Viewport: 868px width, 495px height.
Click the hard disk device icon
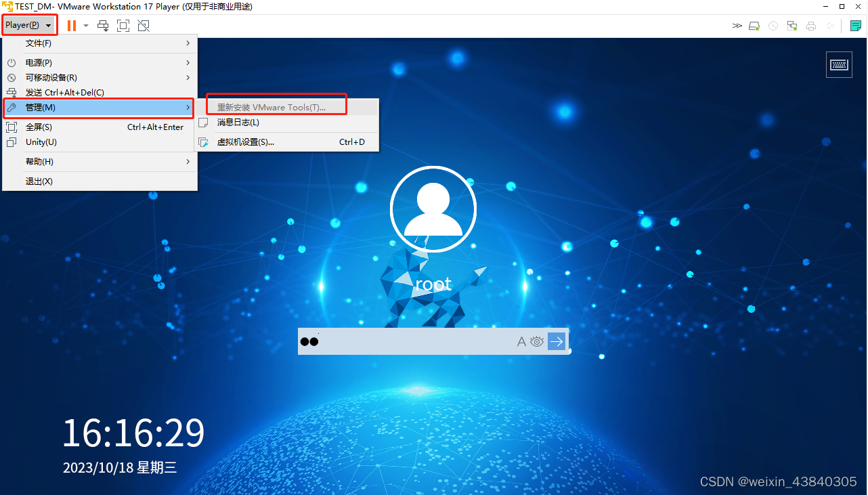pos(754,26)
